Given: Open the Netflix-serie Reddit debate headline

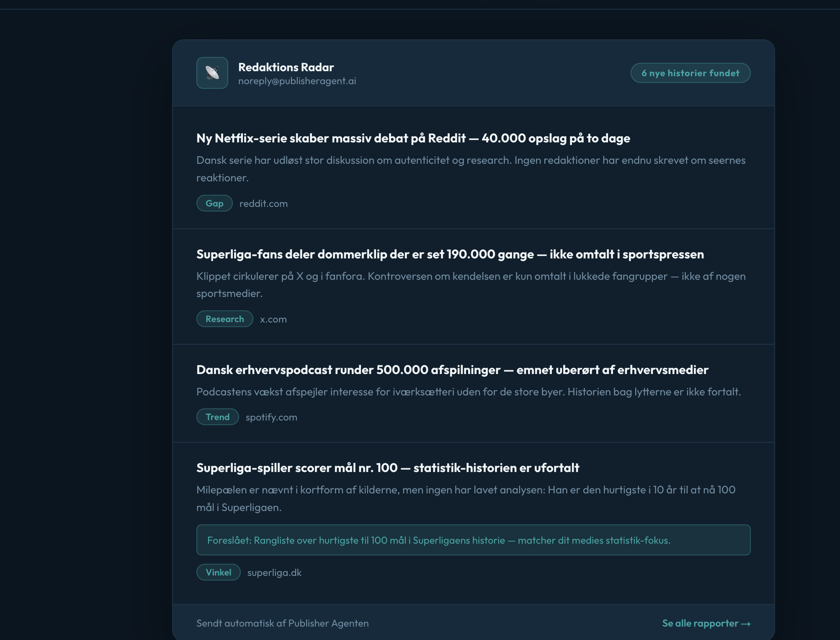Looking at the screenshot, I should coord(413,138).
